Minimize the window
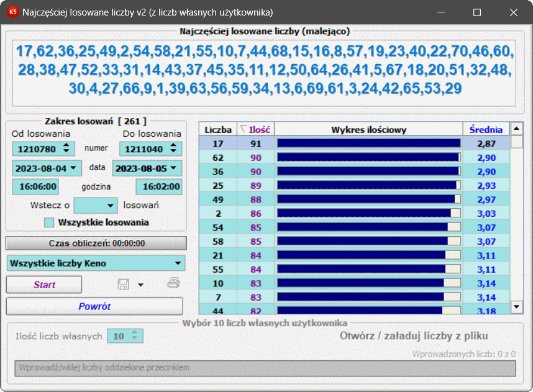The height and width of the screenshot is (392, 533). tap(441, 12)
